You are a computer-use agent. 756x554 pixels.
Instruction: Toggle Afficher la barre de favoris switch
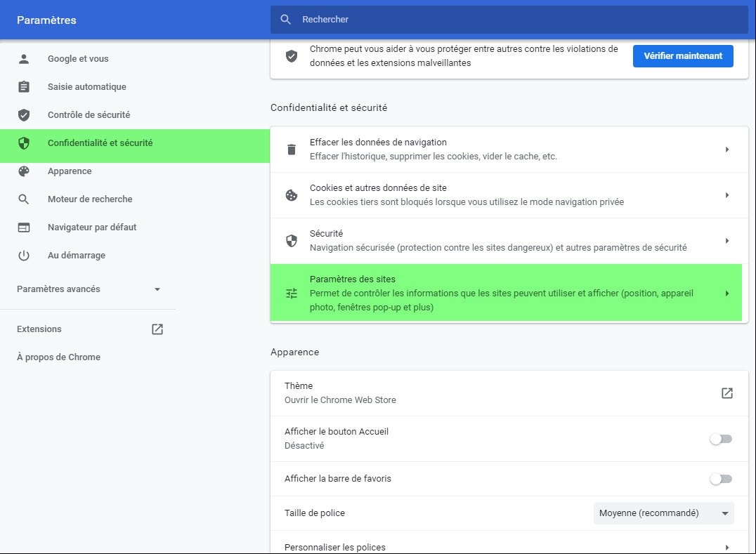coord(721,479)
